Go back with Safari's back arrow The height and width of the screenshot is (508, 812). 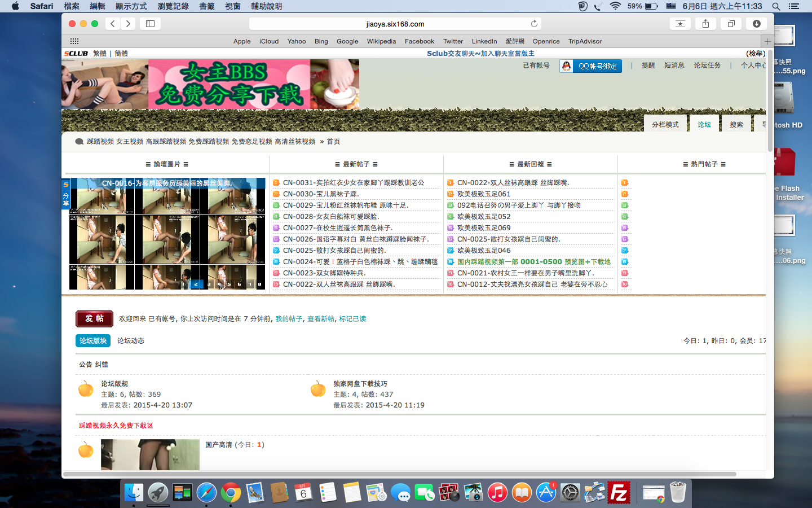(113, 24)
